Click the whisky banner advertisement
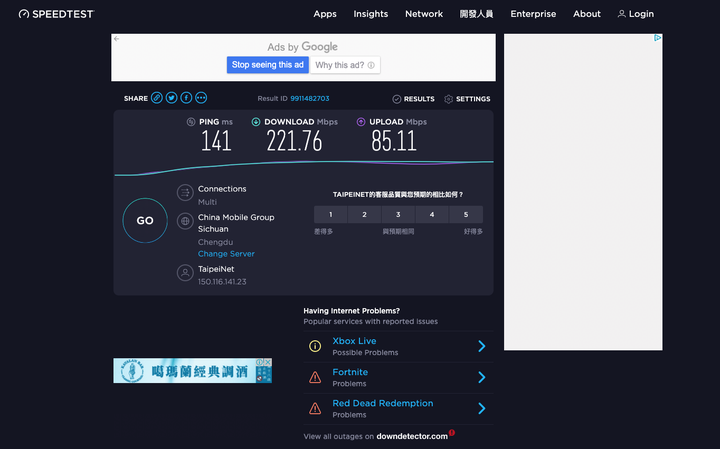Screen dimensions: 720x449 coord(192,370)
